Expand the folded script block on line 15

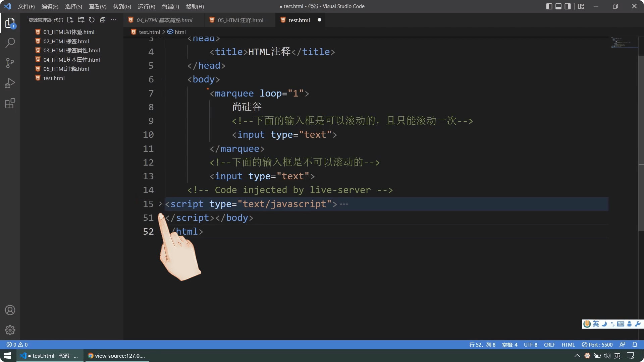pos(160,204)
